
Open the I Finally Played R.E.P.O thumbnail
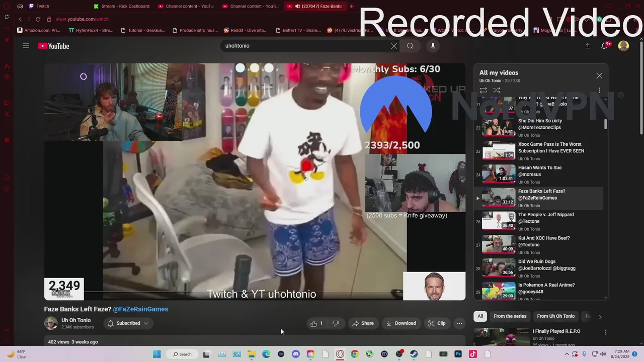pos(502,337)
